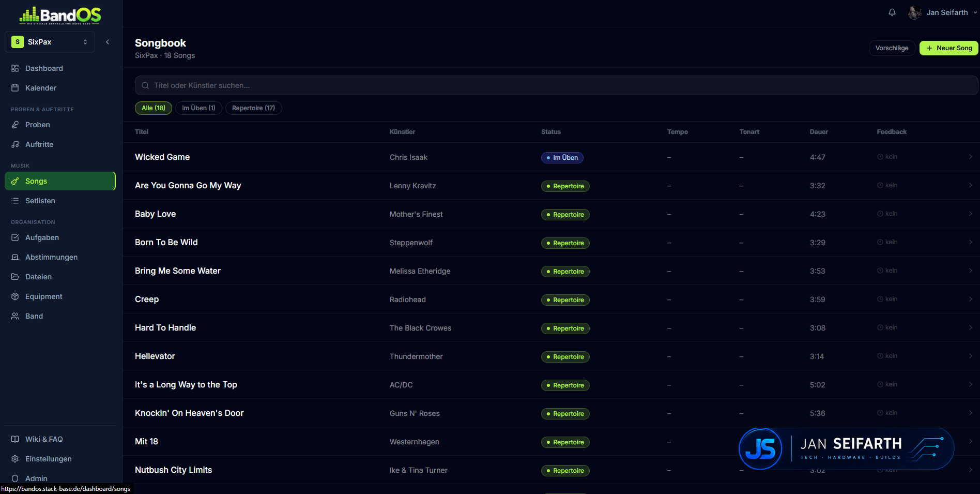Collapse the sidebar with the arrow icon
The height and width of the screenshot is (494, 980).
pos(108,42)
